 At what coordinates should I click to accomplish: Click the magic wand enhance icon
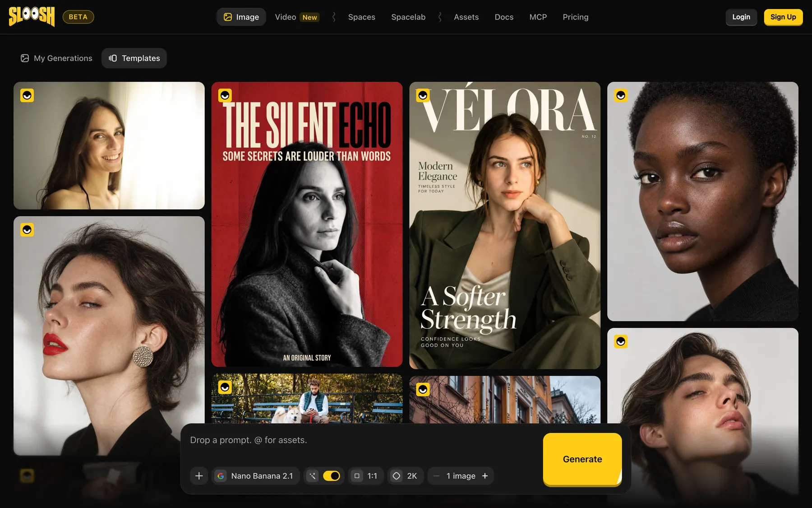[313, 476]
